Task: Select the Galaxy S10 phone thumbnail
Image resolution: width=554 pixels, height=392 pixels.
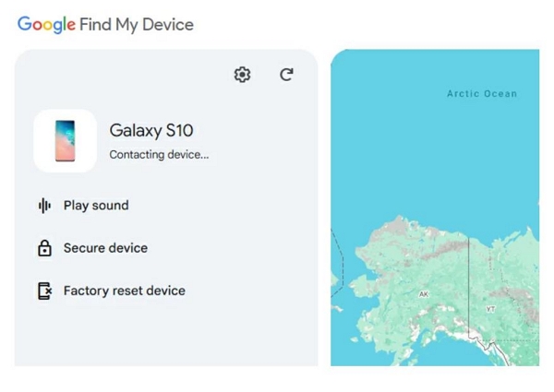Action: pos(65,141)
